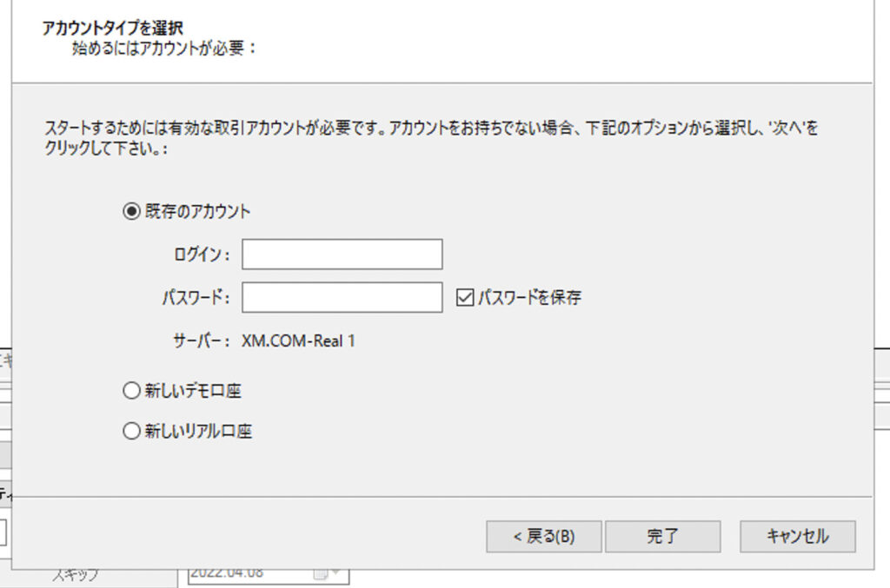890x588 pixels.
Task: Select the 新しいリアル口座 radio option
Action: [x=132, y=431]
